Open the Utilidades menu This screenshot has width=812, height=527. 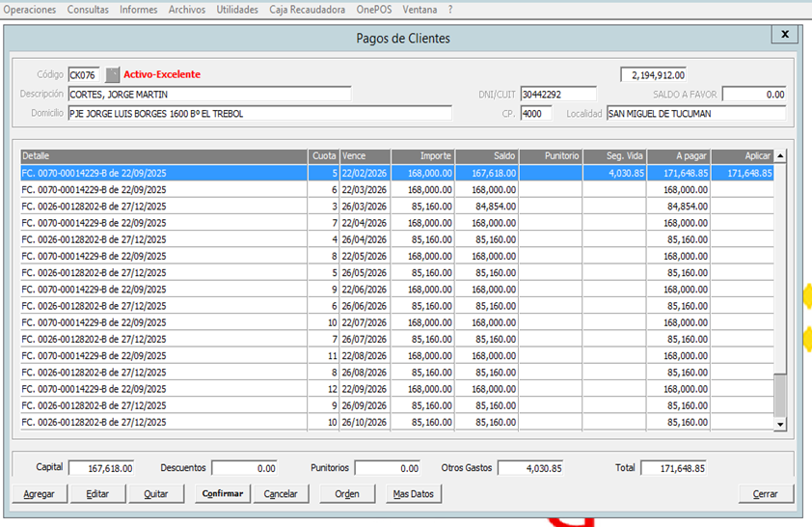coord(237,10)
